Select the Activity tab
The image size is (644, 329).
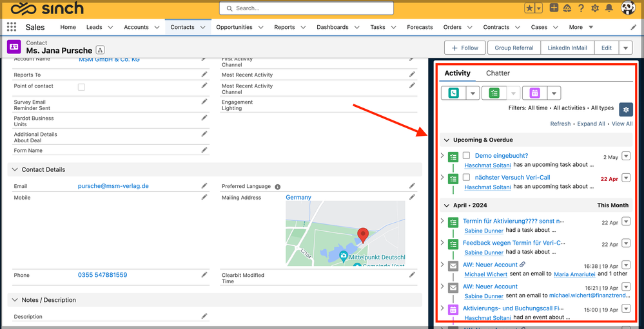point(457,73)
